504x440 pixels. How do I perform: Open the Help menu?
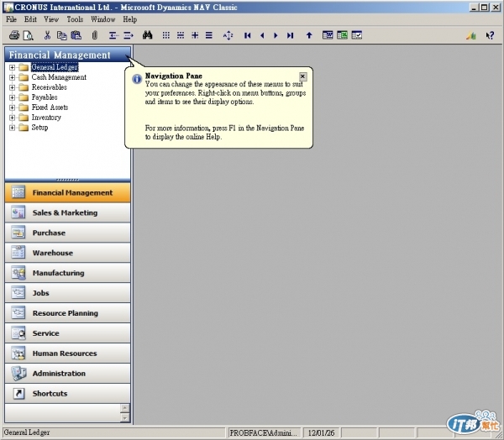(x=130, y=19)
